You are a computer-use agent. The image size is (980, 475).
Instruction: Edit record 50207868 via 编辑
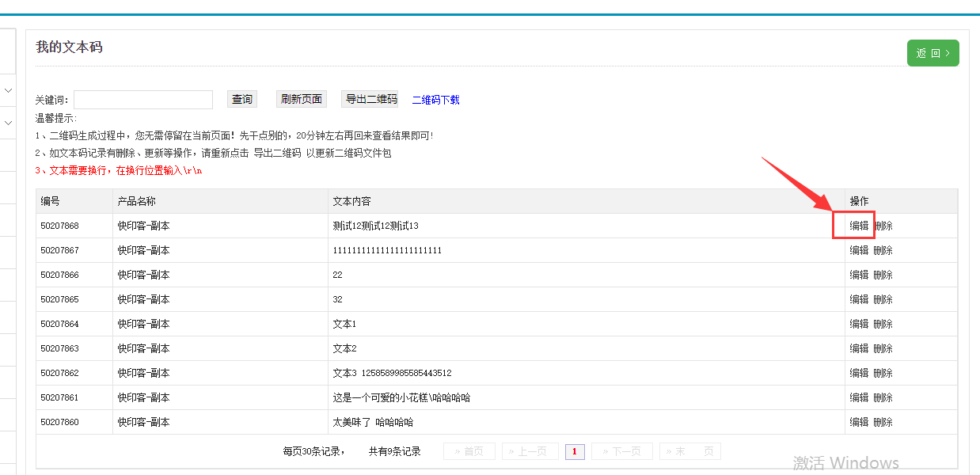[x=859, y=226]
